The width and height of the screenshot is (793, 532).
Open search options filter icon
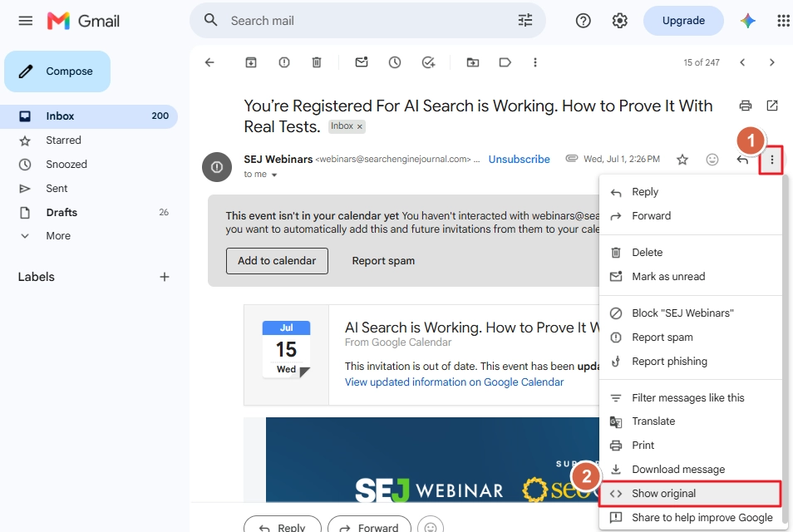click(525, 21)
